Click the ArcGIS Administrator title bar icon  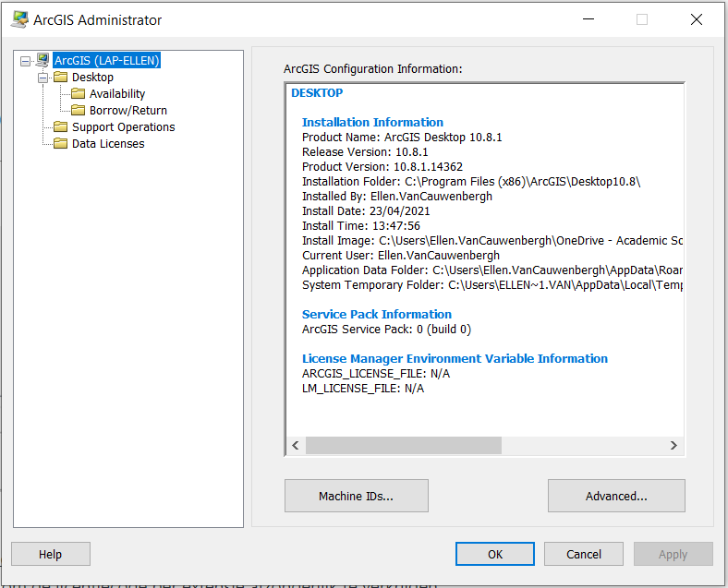click(19, 19)
